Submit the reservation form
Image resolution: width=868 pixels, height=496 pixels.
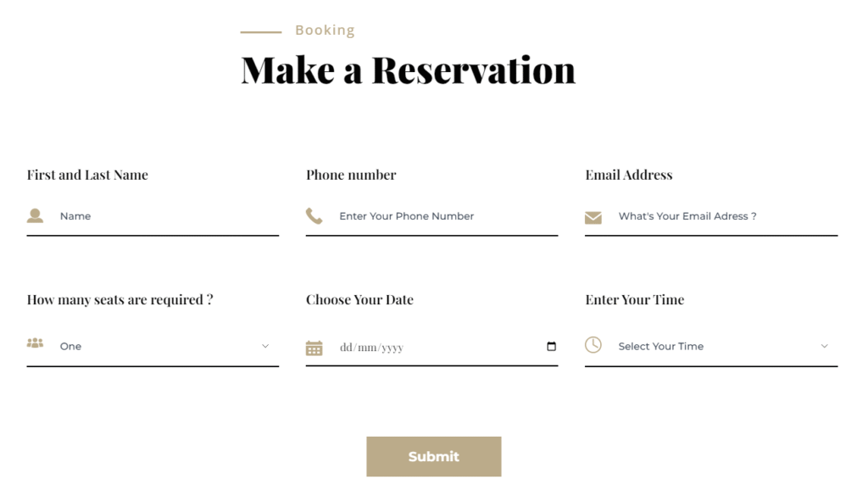[433, 456]
